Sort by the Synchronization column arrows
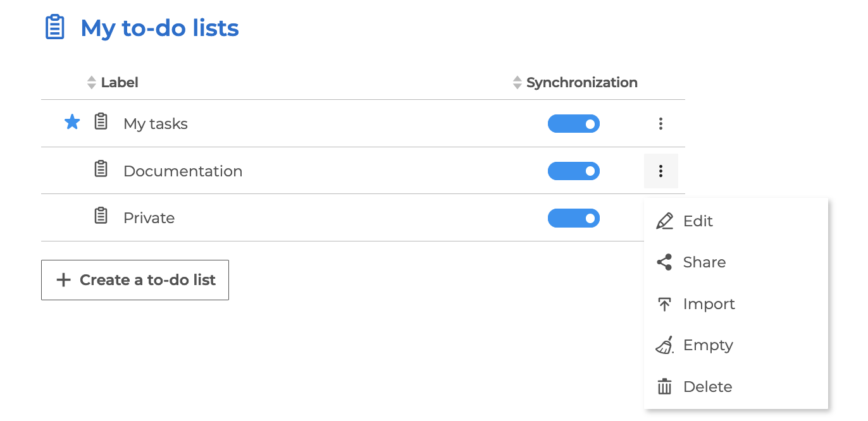The height and width of the screenshot is (421, 868). [x=518, y=83]
